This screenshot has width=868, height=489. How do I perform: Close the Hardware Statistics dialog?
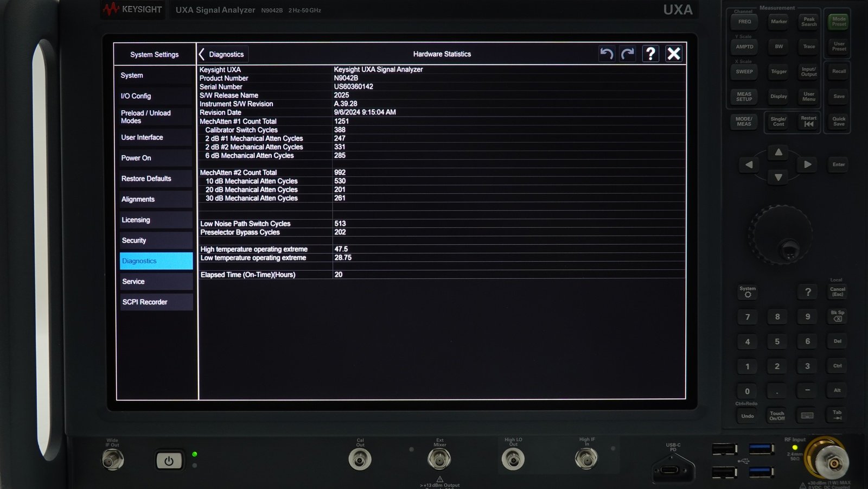674,54
